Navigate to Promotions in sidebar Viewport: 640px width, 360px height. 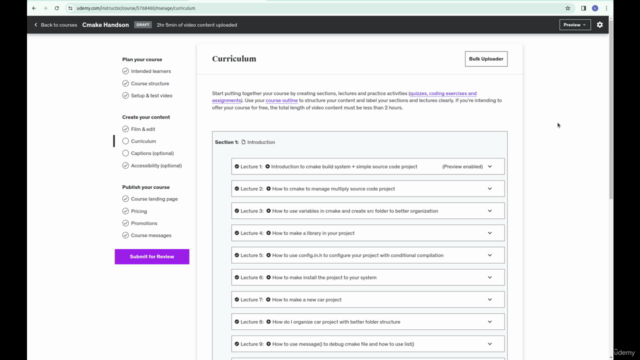(144, 223)
